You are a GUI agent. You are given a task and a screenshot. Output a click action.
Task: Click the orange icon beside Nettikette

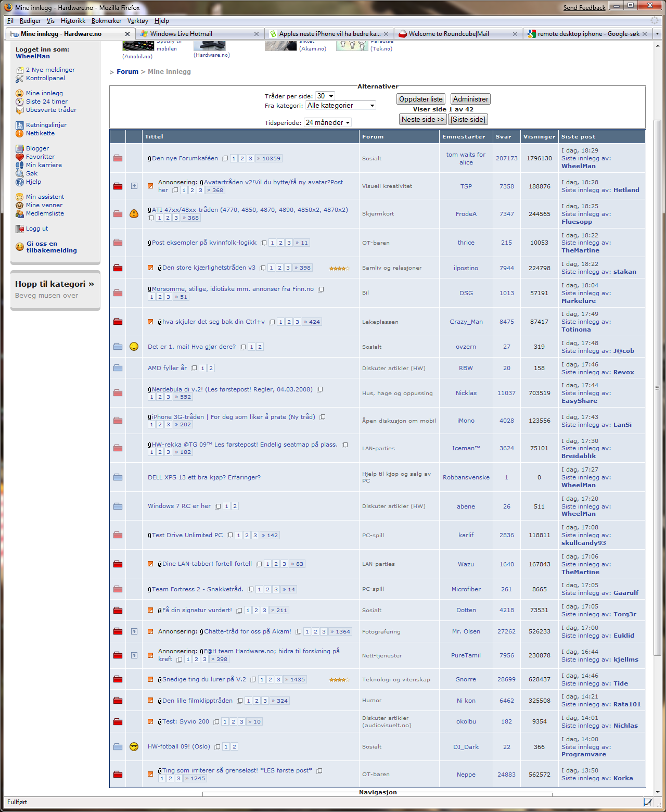pyautogui.click(x=20, y=134)
